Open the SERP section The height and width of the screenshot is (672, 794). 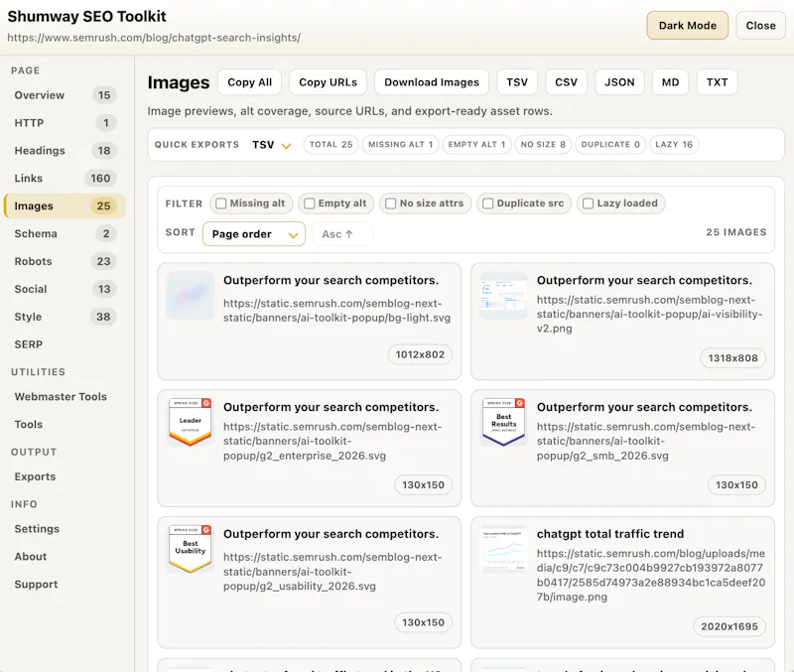point(65,344)
